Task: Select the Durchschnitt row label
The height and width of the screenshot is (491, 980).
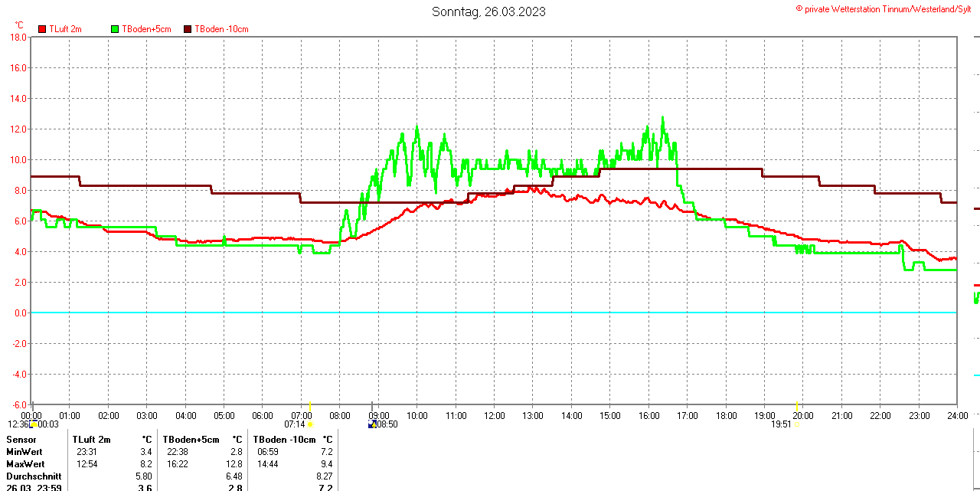Action: 34,476
